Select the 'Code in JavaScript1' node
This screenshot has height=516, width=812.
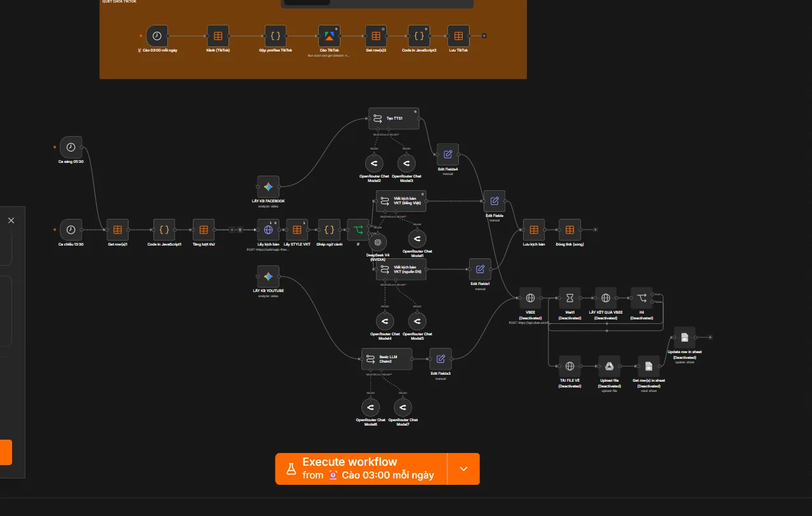point(164,230)
